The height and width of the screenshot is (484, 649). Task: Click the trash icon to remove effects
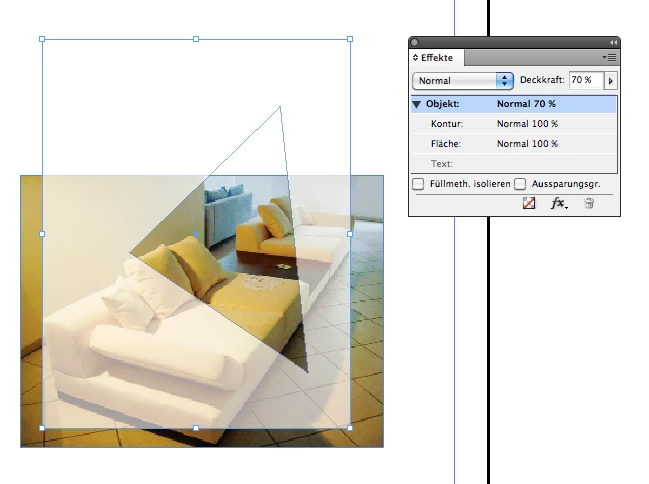click(589, 203)
